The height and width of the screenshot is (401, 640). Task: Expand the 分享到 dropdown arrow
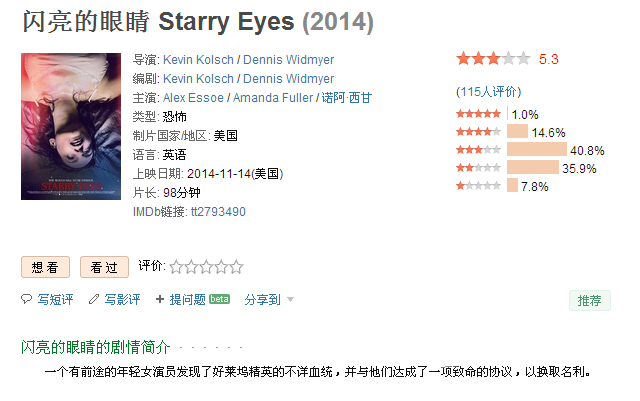tap(290, 300)
